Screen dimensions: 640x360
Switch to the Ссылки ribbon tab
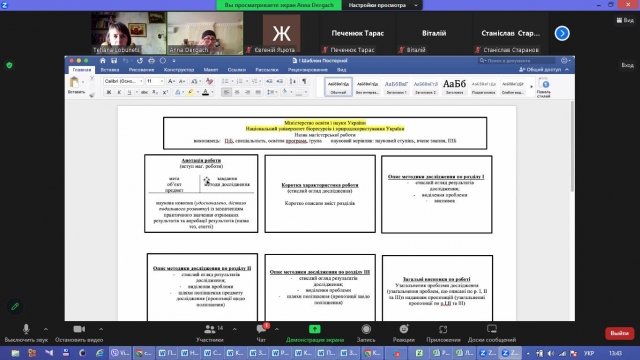coord(237,70)
